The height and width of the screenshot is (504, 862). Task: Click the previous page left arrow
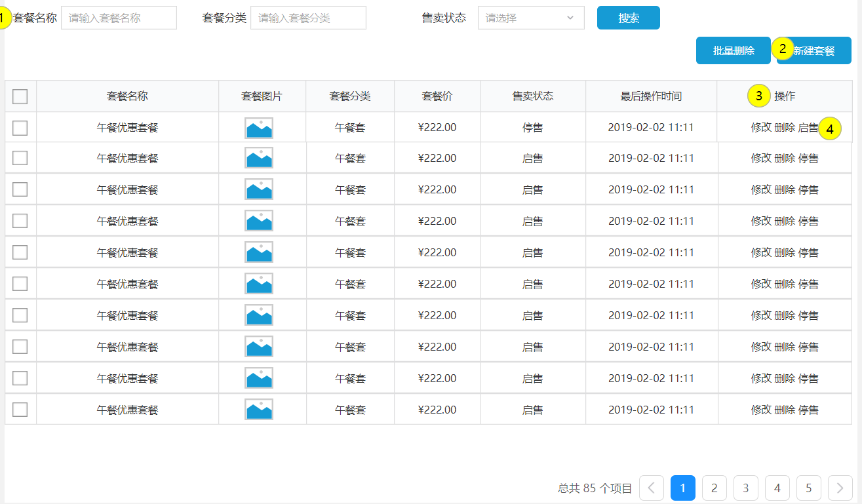651,488
